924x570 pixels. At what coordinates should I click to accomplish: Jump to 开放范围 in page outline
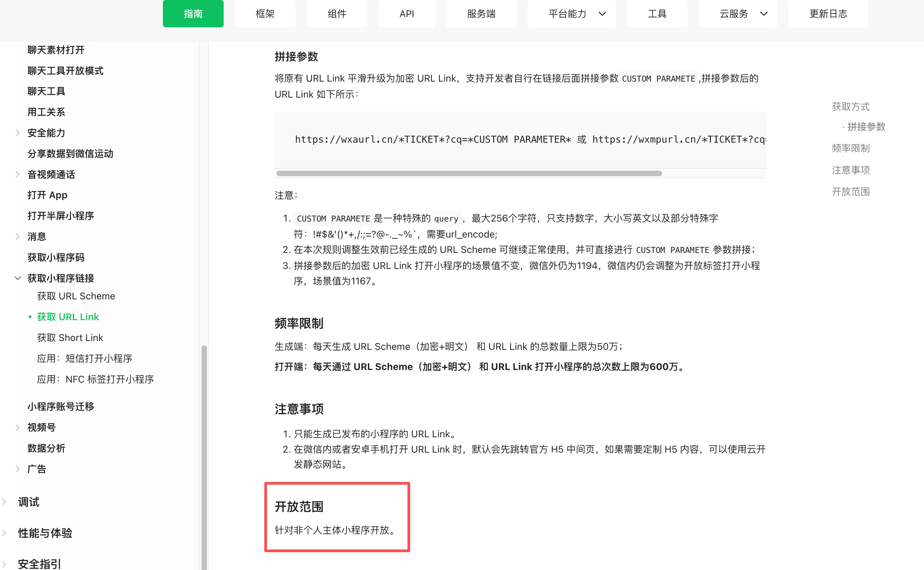(x=851, y=191)
